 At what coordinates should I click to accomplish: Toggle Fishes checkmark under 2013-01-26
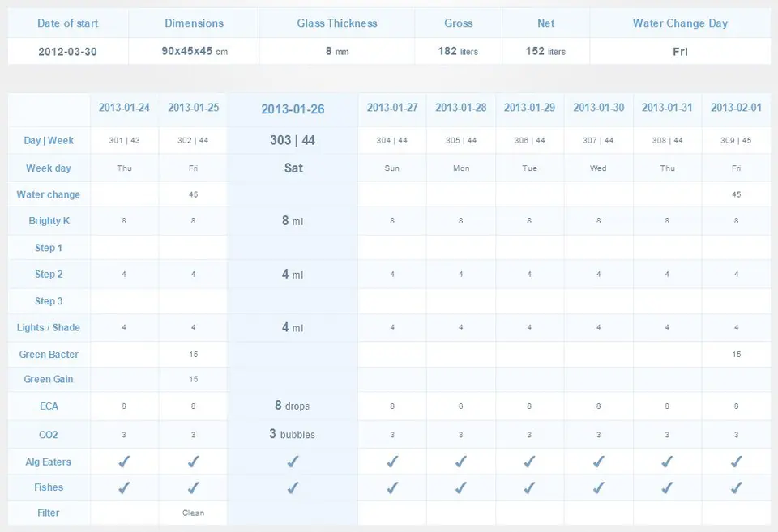[x=293, y=488]
